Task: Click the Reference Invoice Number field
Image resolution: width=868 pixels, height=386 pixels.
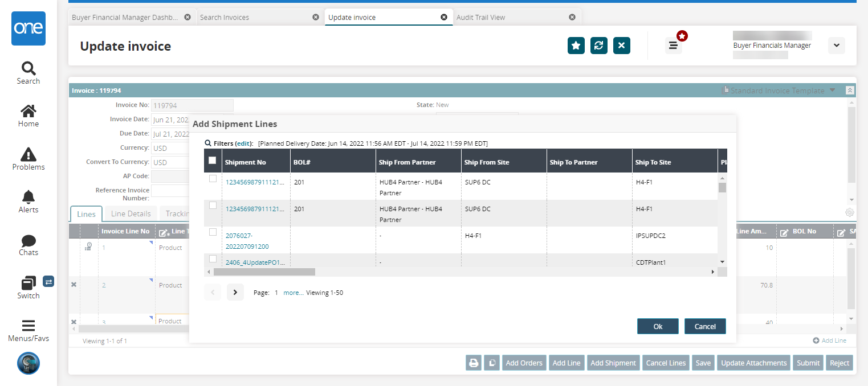Action: click(x=170, y=191)
